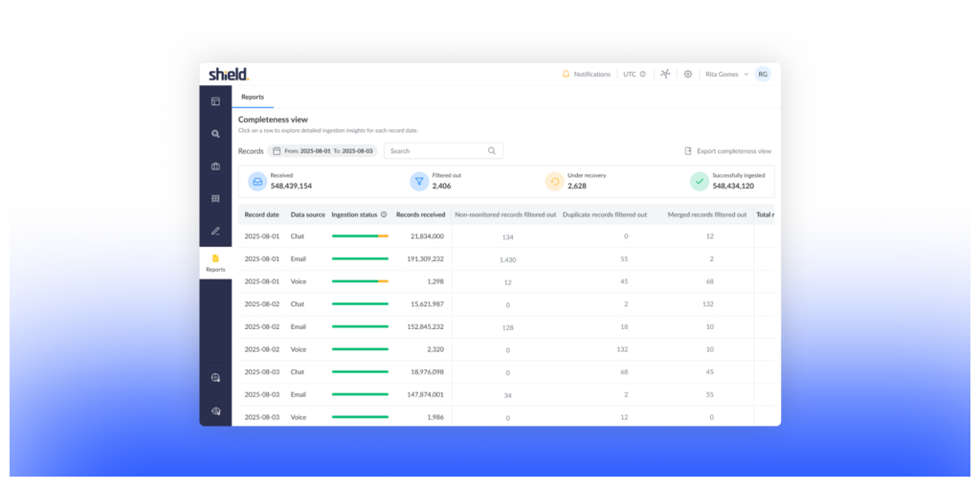Click ingestion status bar for 2025-08-01 Voice
Viewport: 980px width, 490px height.
tap(360, 281)
